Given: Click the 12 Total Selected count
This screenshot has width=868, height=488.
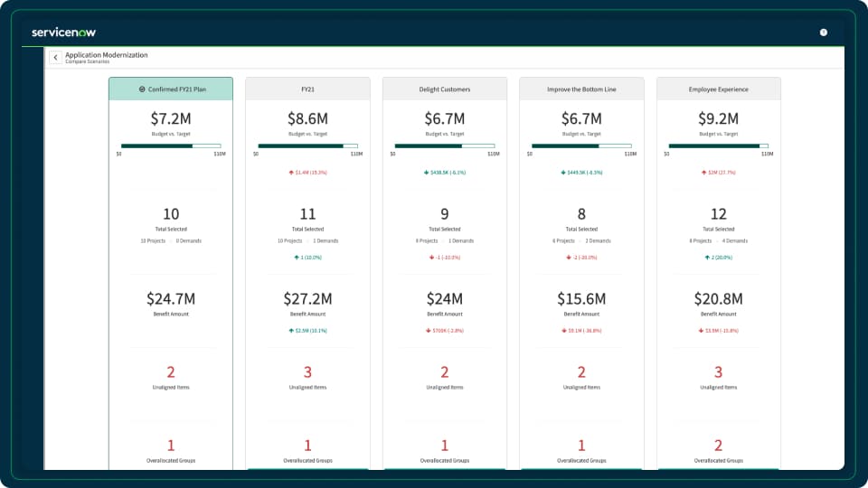Looking at the screenshot, I should coord(719,214).
